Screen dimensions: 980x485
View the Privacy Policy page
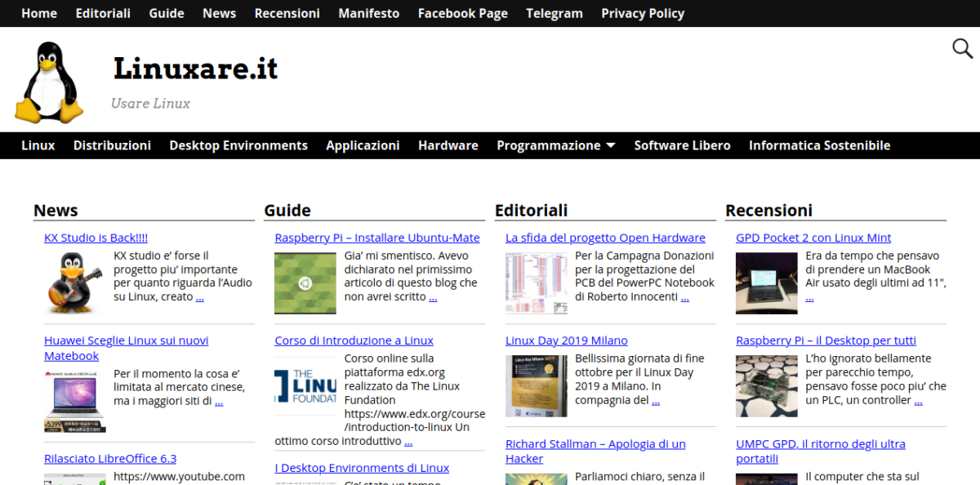(x=643, y=13)
